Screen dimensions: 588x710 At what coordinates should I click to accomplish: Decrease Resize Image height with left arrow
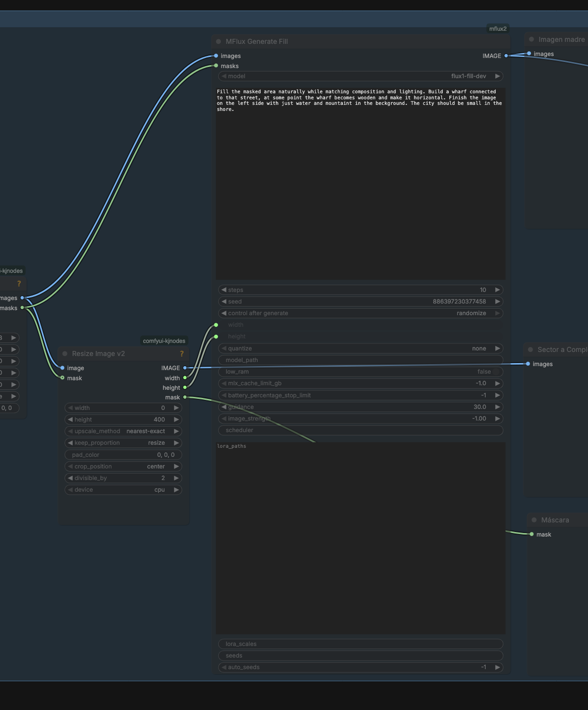70,420
